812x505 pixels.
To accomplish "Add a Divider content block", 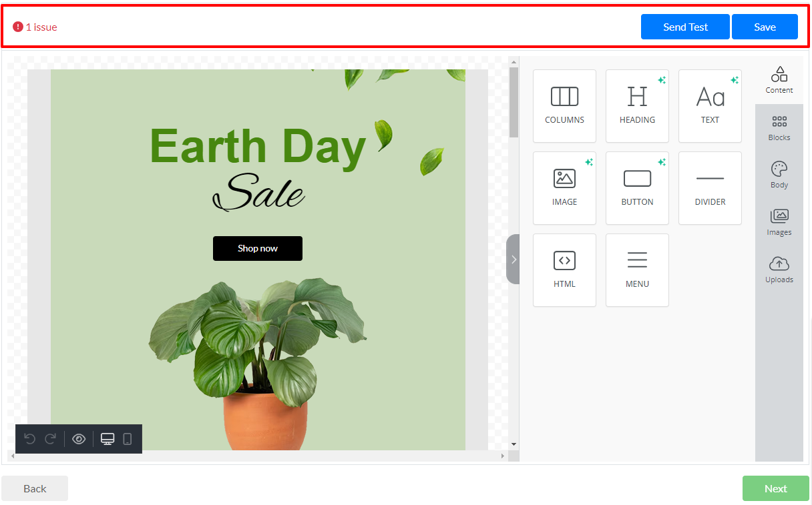I will tap(710, 188).
